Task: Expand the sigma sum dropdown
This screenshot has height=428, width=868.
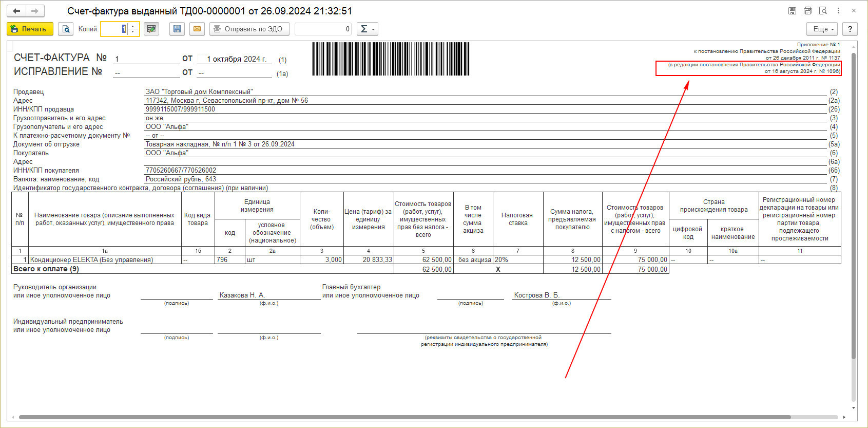Action: point(368,29)
